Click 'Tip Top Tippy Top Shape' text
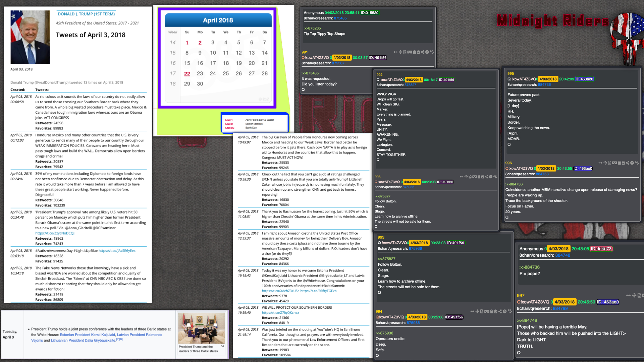This screenshot has width=644, height=362. click(324, 34)
